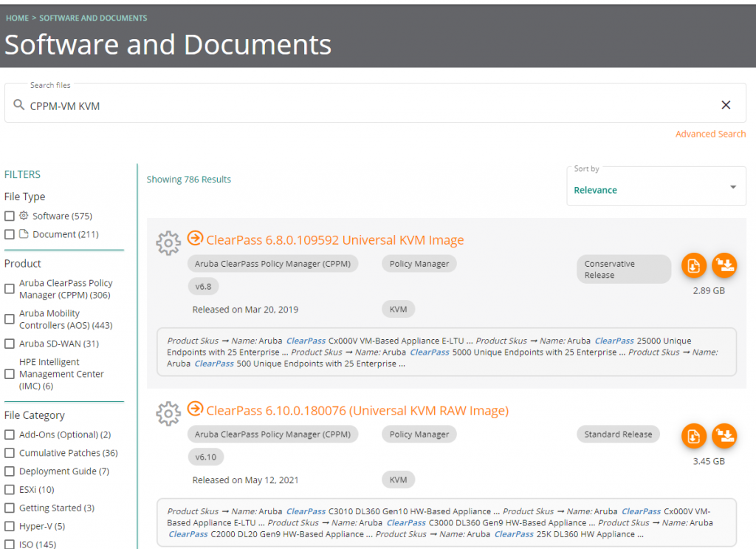Click tray download icon for ClearPass 6.10.0
Viewport: 756px width, 549px height.
pyautogui.click(x=724, y=436)
